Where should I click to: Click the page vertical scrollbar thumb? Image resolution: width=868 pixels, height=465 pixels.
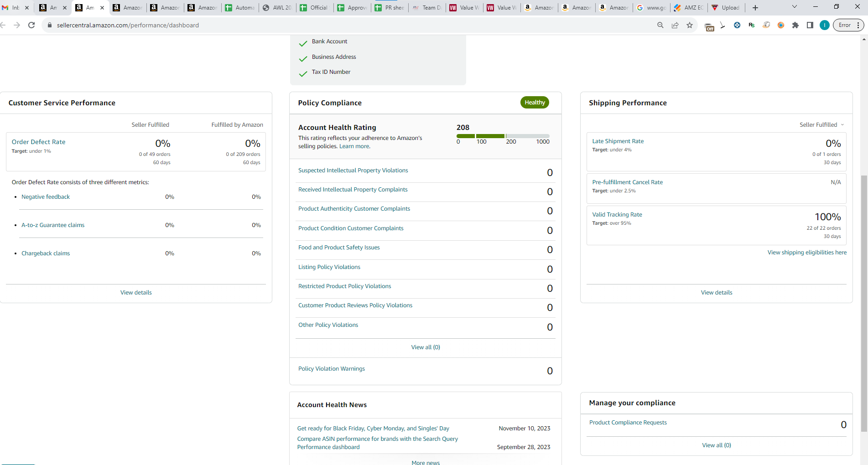point(864,303)
